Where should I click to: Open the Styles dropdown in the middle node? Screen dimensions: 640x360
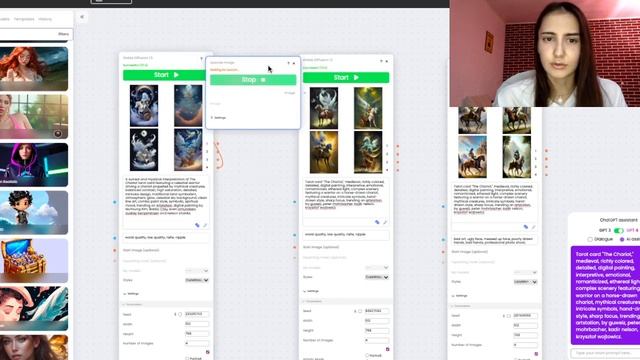(x=377, y=277)
